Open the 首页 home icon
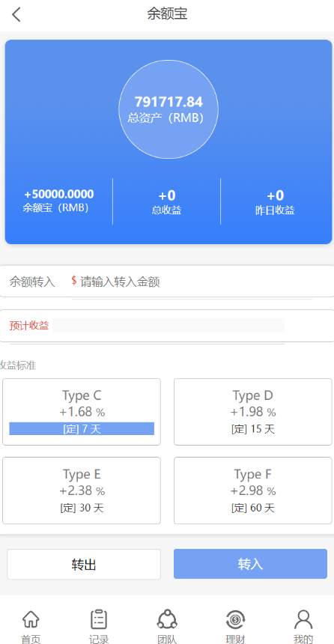 click(x=31, y=619)
